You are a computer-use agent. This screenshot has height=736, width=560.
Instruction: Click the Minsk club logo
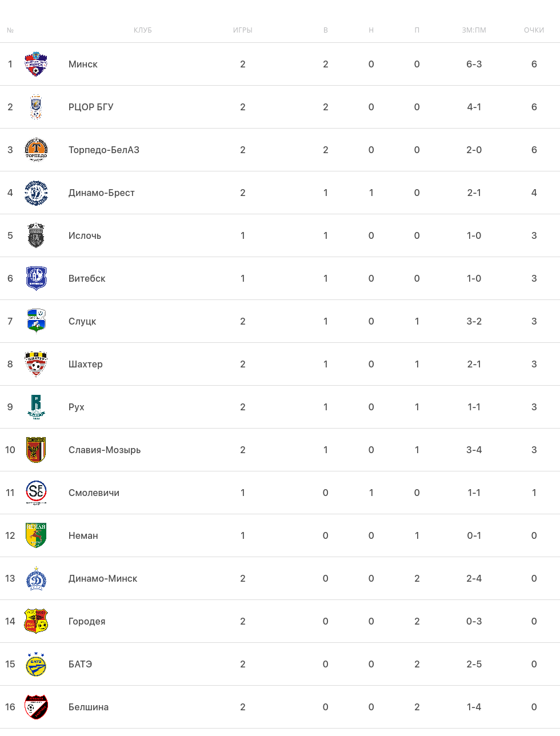36,64
